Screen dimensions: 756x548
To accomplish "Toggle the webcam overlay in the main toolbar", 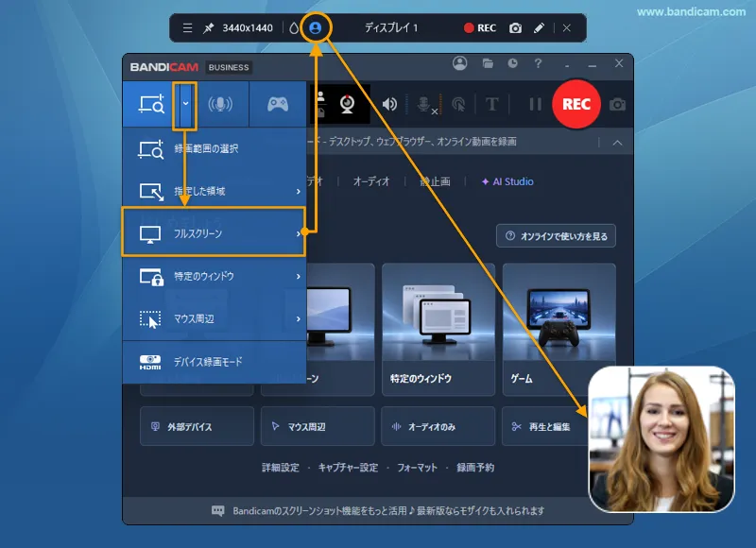I will pyautogui.click(x=347, y=104).
